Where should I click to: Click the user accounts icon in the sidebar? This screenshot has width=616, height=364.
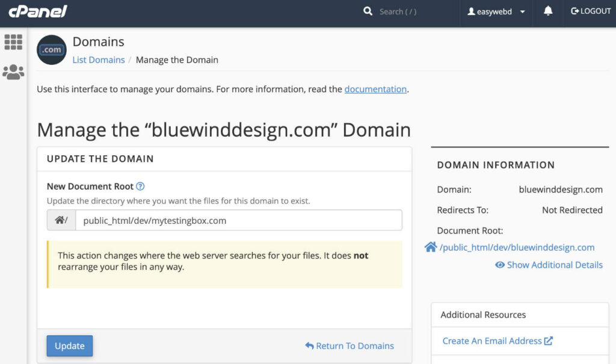(13, 72)
